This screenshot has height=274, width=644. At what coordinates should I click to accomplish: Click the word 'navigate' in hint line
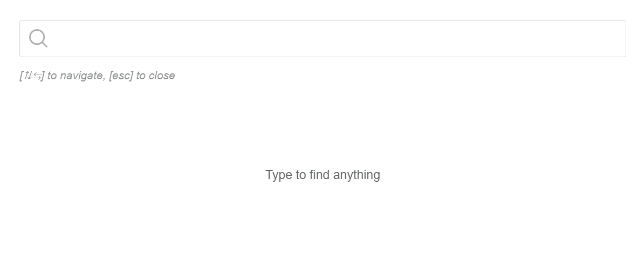point(82,76)
